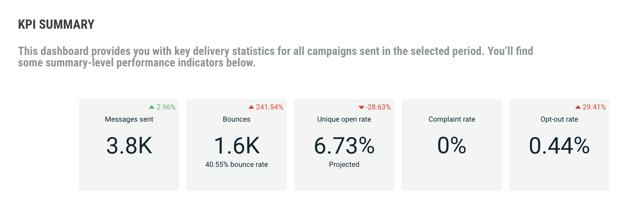Click the red up arrow on Opt-out rate

pos(578,107)
